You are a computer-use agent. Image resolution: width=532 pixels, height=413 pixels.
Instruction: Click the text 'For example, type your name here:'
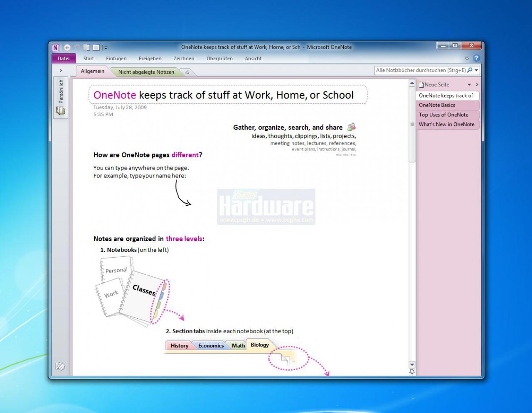[140, 176]
